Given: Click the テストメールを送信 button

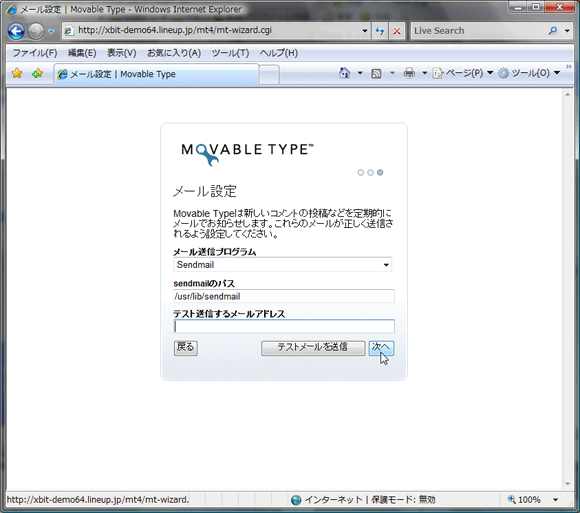Looking at the screenshot, I should (x=313, y=348).
